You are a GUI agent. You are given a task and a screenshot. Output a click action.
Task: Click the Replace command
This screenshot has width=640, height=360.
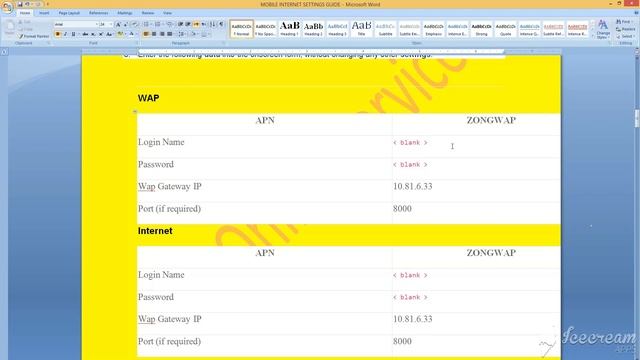tap(625, 29)
